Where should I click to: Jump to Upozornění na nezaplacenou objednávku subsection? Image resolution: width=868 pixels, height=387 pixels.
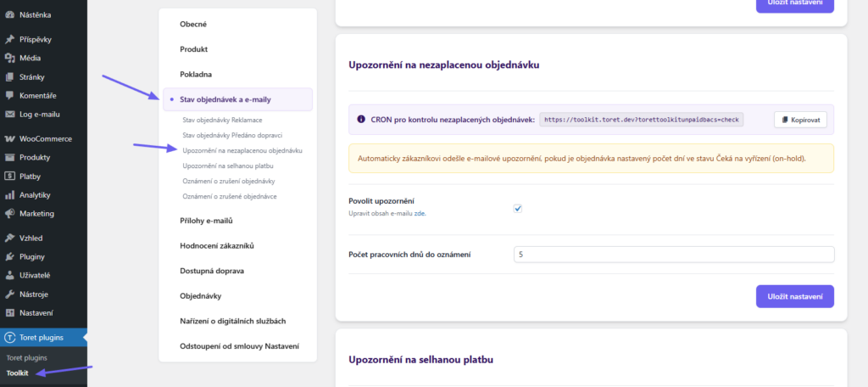pyautogui.click(x=242, y=150)
